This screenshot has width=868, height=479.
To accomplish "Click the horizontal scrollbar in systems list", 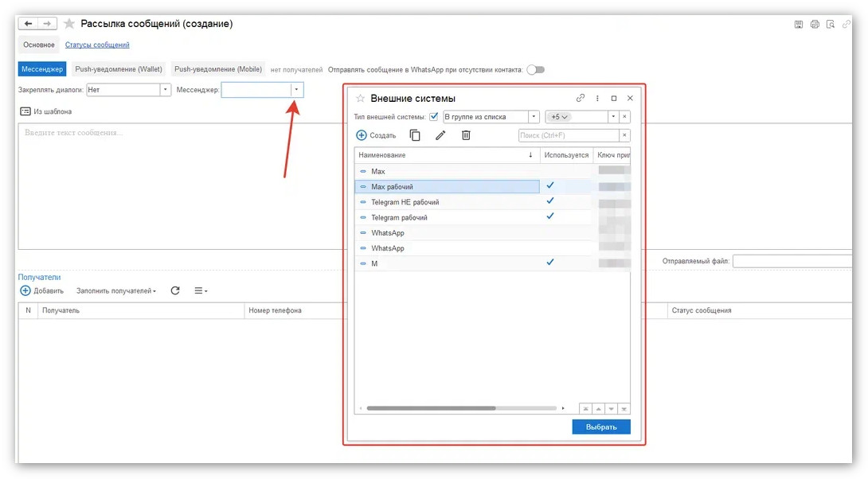I will tap(430, 408).
